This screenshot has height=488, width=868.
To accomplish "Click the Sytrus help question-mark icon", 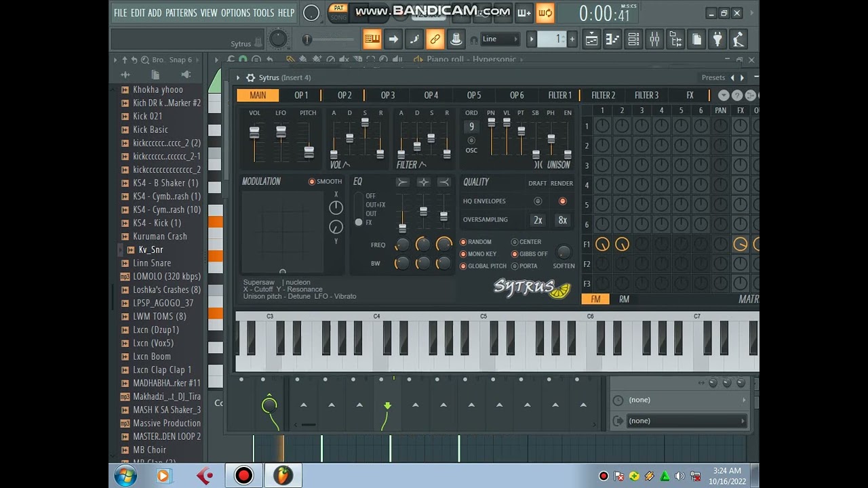I will (x=737, y=96).
